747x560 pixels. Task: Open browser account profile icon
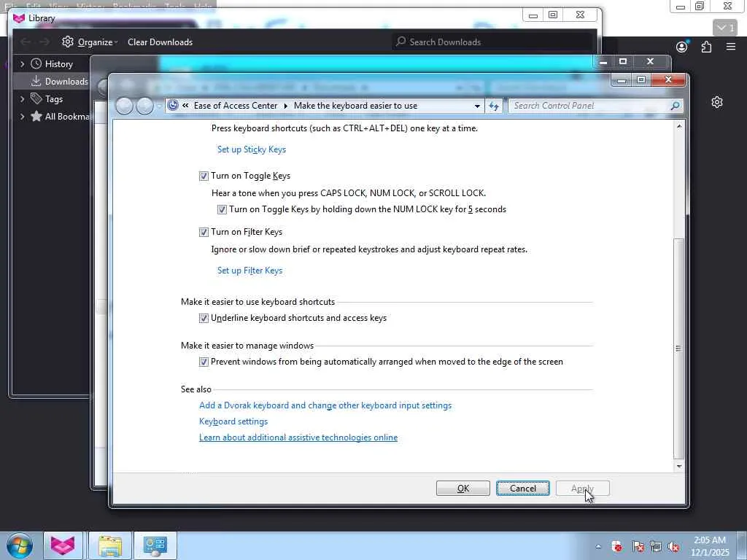(x=682, y=47)
